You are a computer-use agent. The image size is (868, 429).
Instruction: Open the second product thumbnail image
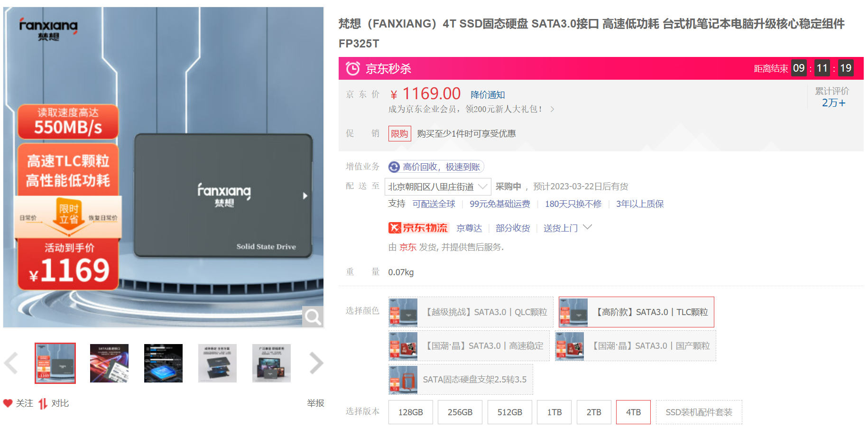[109, 363]
